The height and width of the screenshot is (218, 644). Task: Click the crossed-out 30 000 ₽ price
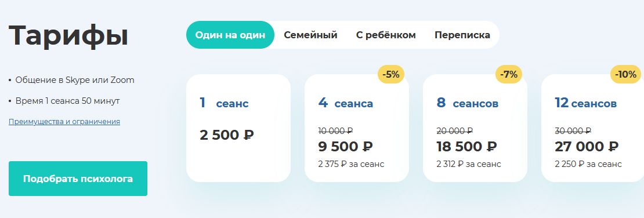pos(573,130)
